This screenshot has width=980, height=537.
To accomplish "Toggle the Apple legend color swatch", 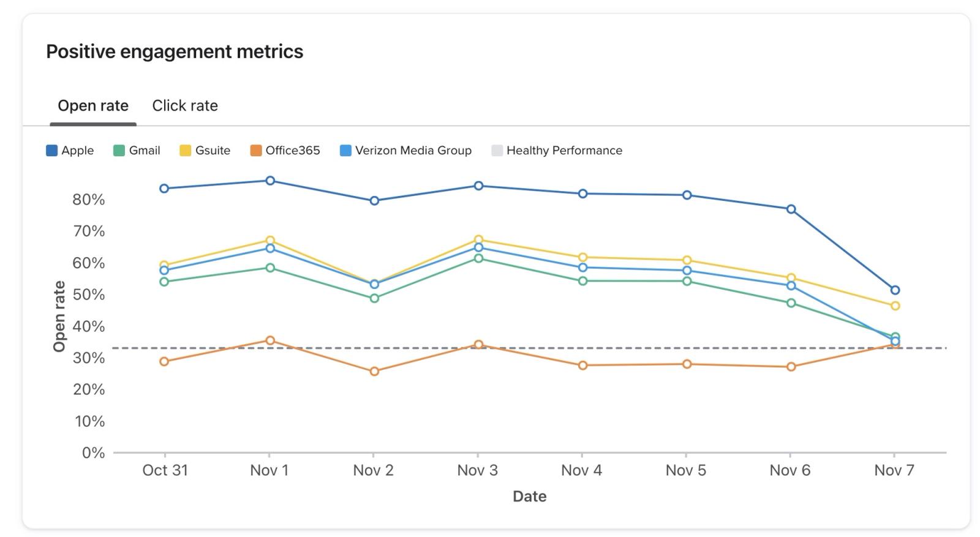I will coord(52,151).
